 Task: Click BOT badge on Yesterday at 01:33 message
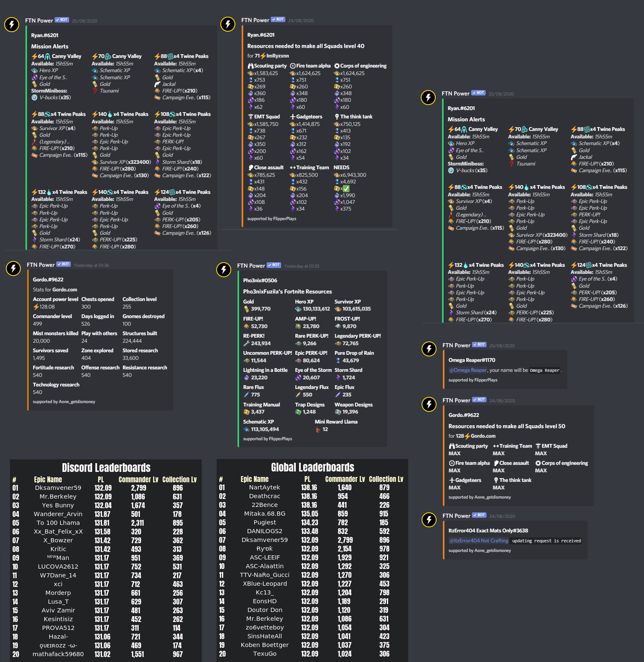[x=274, y=265]
